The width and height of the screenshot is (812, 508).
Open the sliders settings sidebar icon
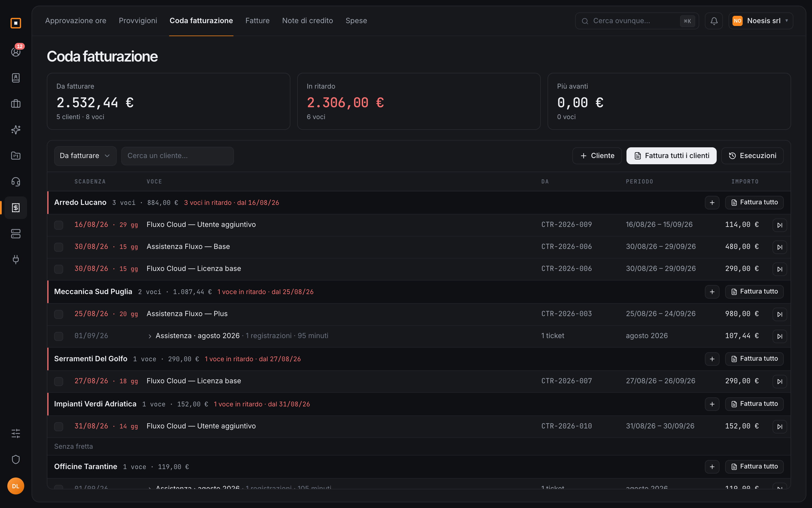[16, 433]
